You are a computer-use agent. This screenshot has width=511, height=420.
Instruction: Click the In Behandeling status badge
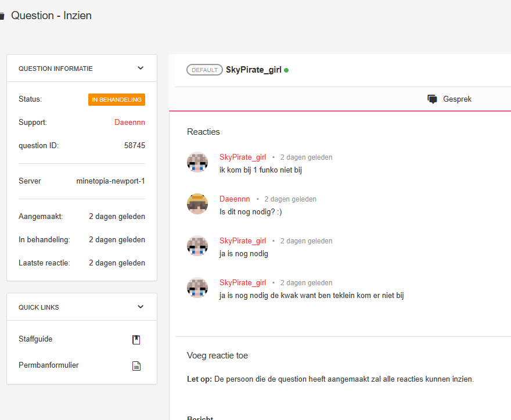coord(117,100)
